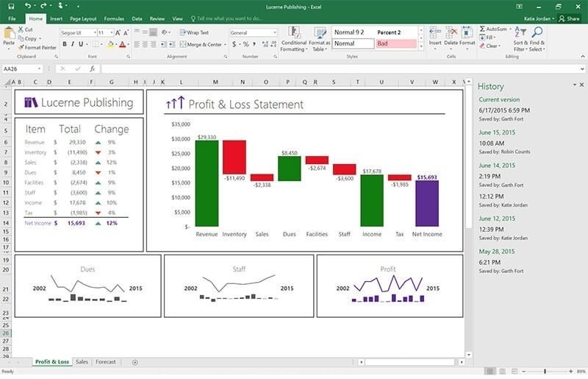Viewport: 588px width, 379px height.
Task: Apply the Normal cell style
Action: pos(353,43)
